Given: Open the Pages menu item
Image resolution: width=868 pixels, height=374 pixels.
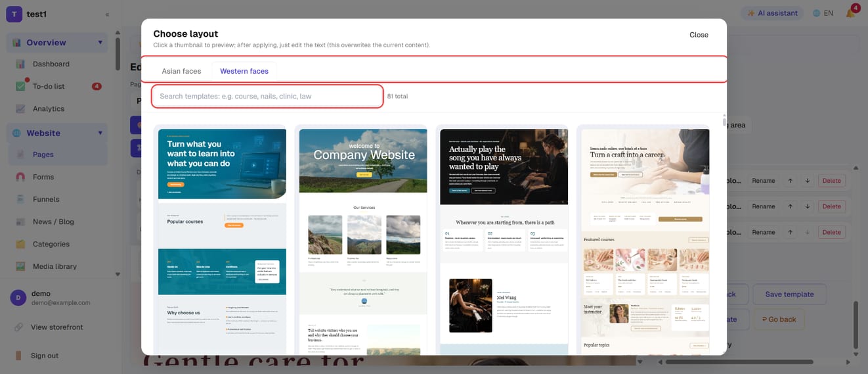Looking at the screenshot, I should click(58, 154).
